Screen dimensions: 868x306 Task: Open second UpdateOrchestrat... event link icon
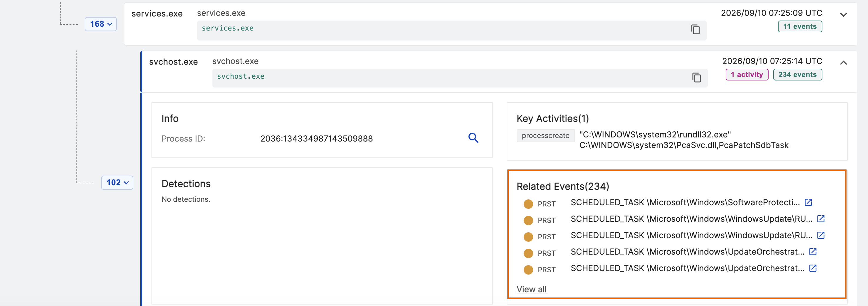[812, 268]
